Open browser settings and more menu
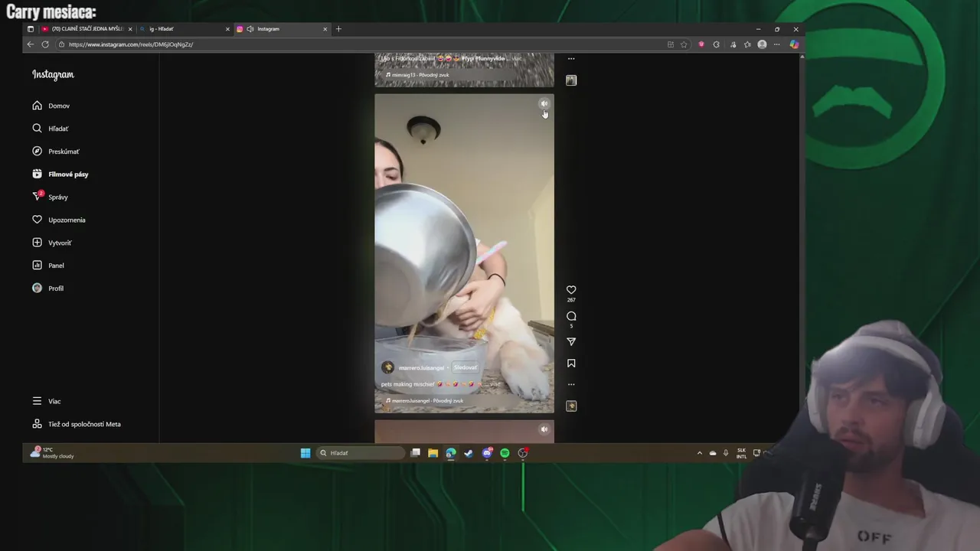Screen dimensions: 980x551 [x=777, y=44]
